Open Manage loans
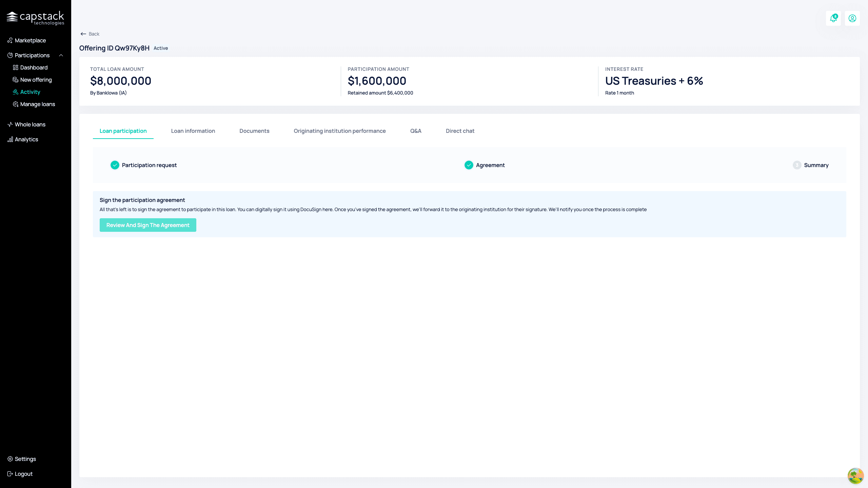This screenshot has height=488, width=868. tap(38, 104)
